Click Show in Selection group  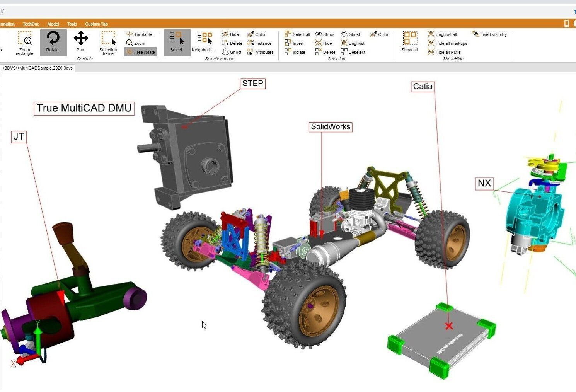coord(324,34)
